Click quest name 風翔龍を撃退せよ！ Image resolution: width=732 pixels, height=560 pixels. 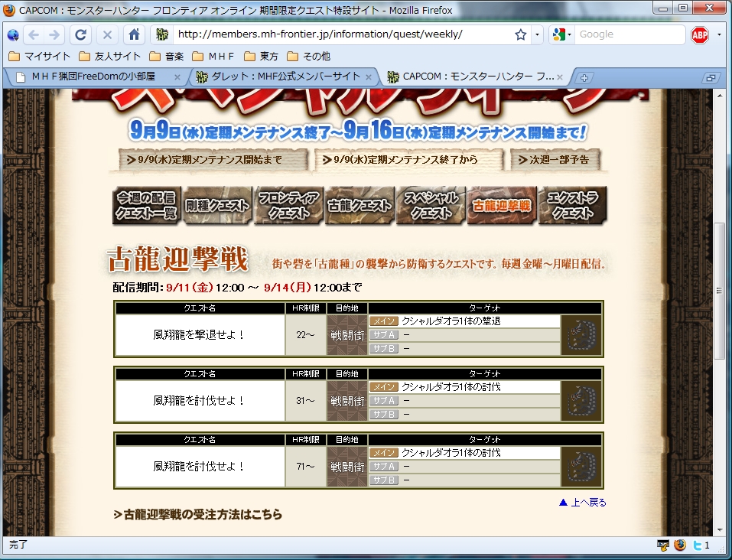[x=200, y=335]
